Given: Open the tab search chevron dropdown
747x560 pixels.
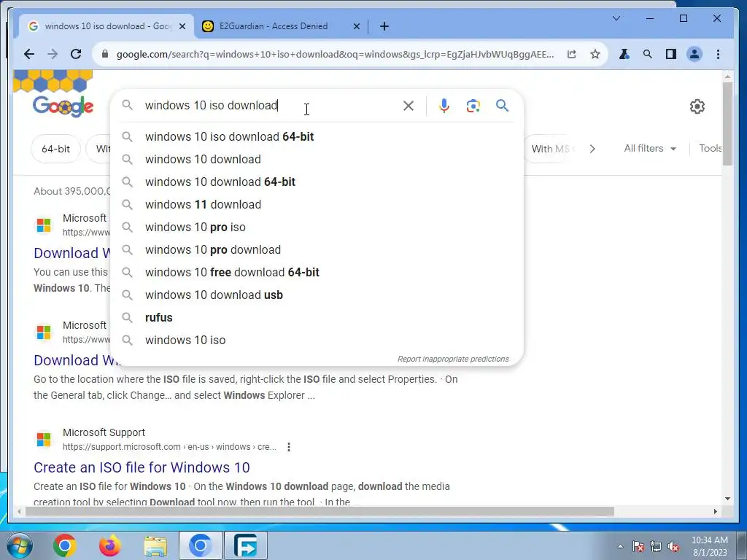Looking at the screenshot, I should tap(616, 18).
